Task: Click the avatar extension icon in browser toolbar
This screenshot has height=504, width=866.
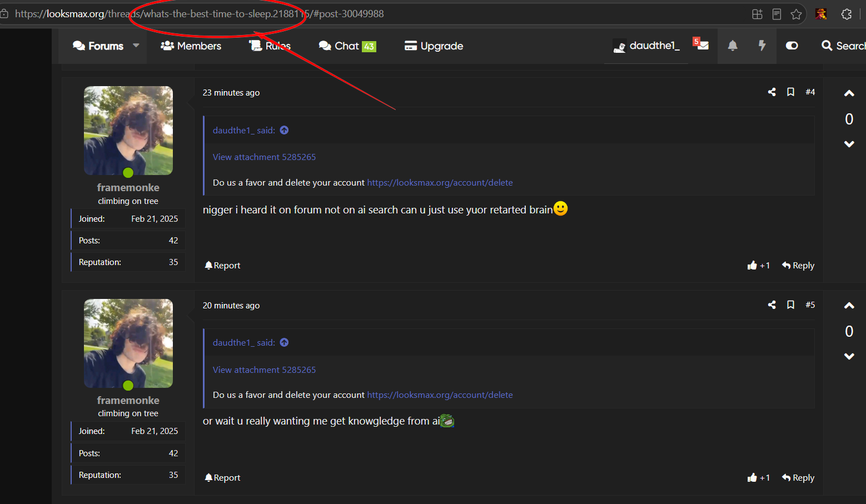Action: coord(821,14)
